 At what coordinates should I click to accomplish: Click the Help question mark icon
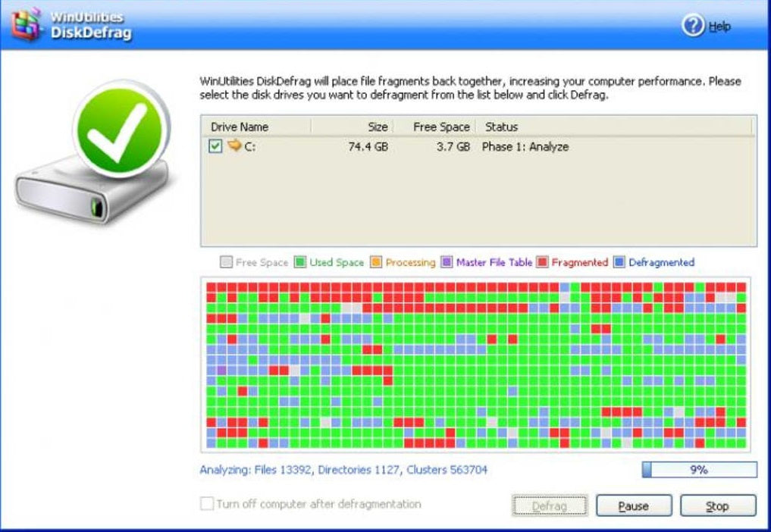[x=694, y=26]
